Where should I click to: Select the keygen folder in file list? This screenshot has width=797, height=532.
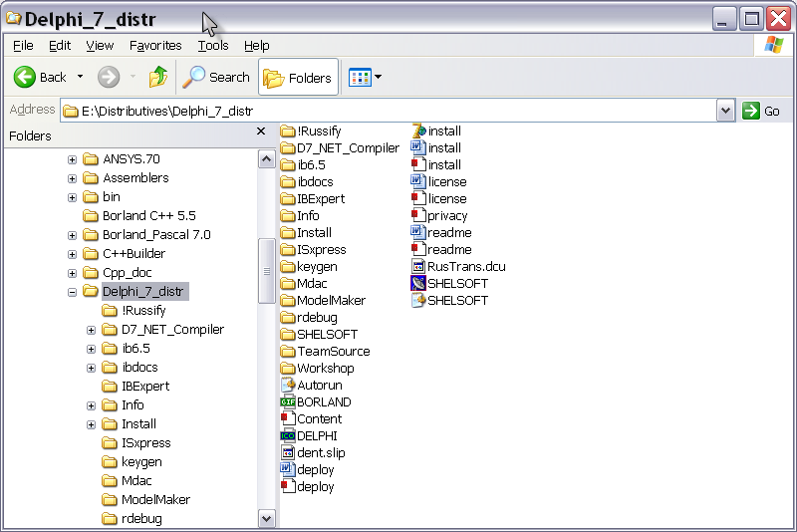point(309,267)
